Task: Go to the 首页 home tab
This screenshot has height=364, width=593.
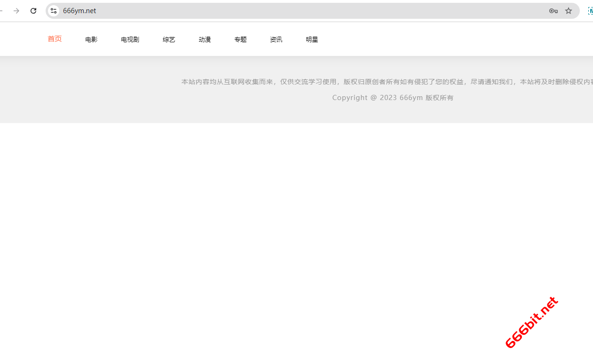Action: coord(55,39)
